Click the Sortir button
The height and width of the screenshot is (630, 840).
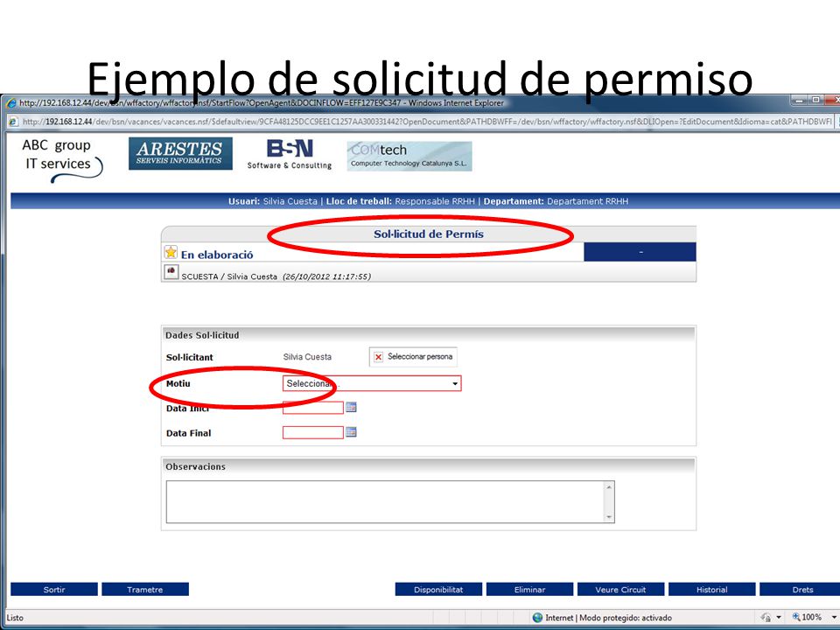[54, 589]
